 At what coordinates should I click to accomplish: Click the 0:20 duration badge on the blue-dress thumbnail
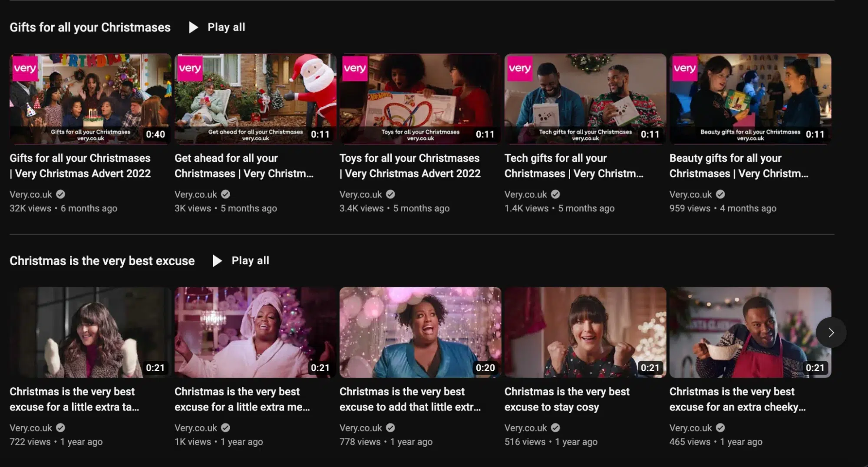(x=485, y=368)
